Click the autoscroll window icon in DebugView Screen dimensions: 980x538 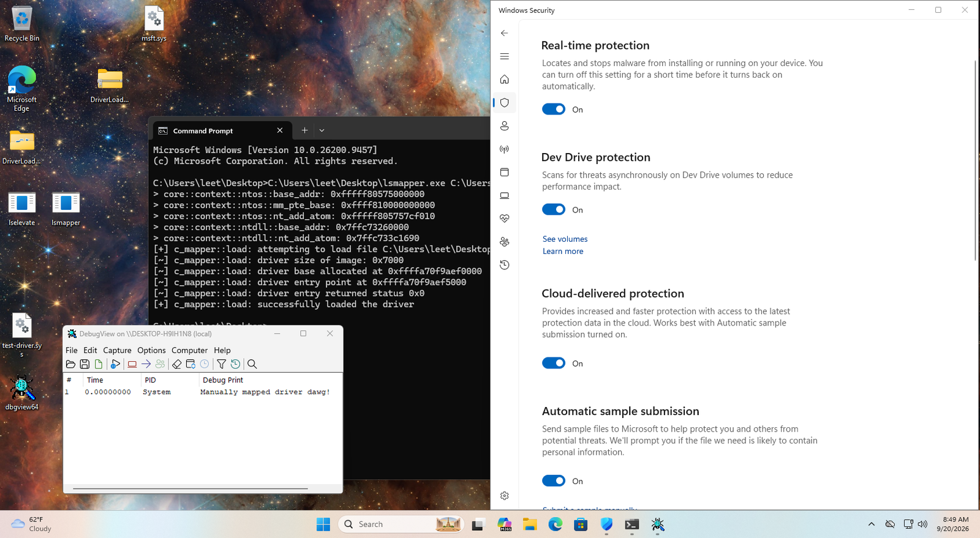tap(190, 364)
